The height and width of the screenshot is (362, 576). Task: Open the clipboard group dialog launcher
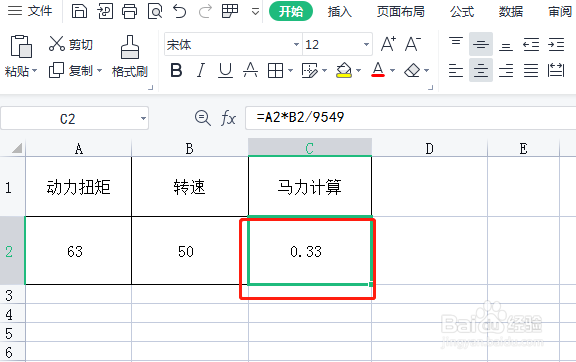coord(150,87)
